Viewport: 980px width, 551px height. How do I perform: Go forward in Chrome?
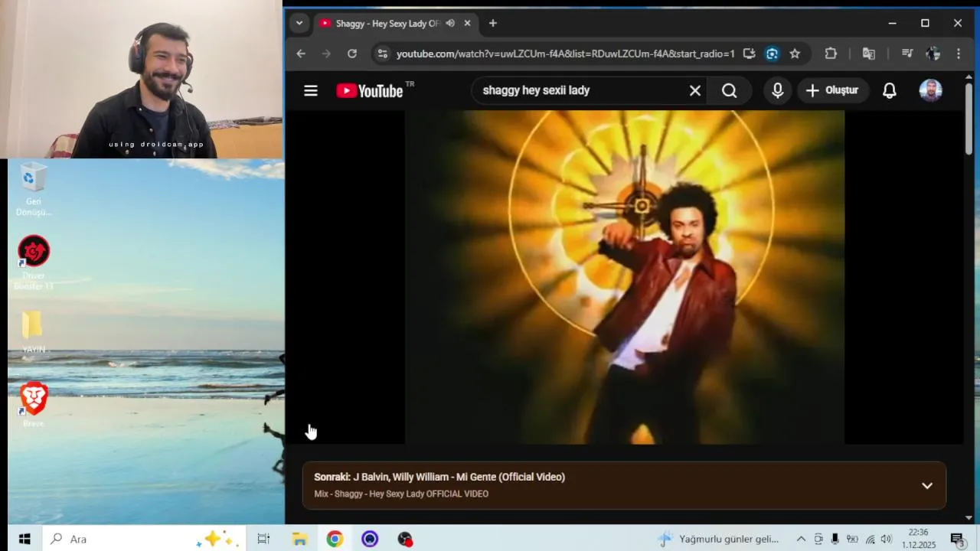tap(327, 54)
